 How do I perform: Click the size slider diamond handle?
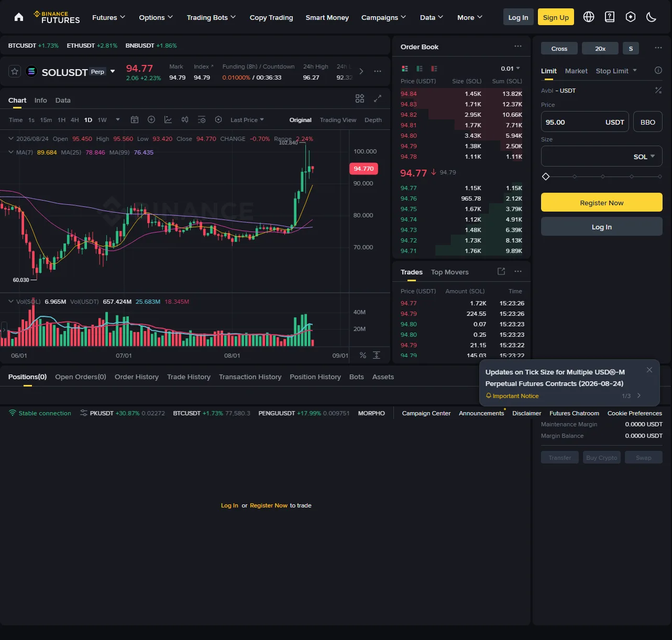point(546,176)
